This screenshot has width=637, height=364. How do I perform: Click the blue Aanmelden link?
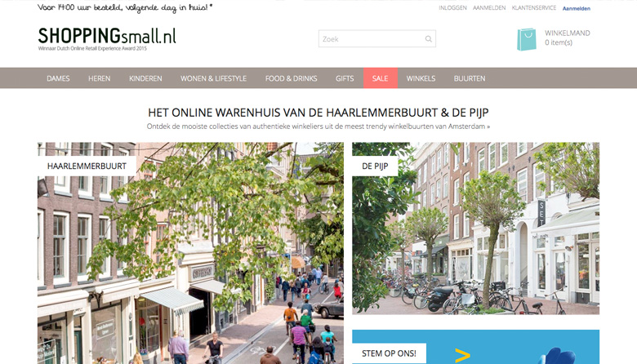(x=577, y=8)
